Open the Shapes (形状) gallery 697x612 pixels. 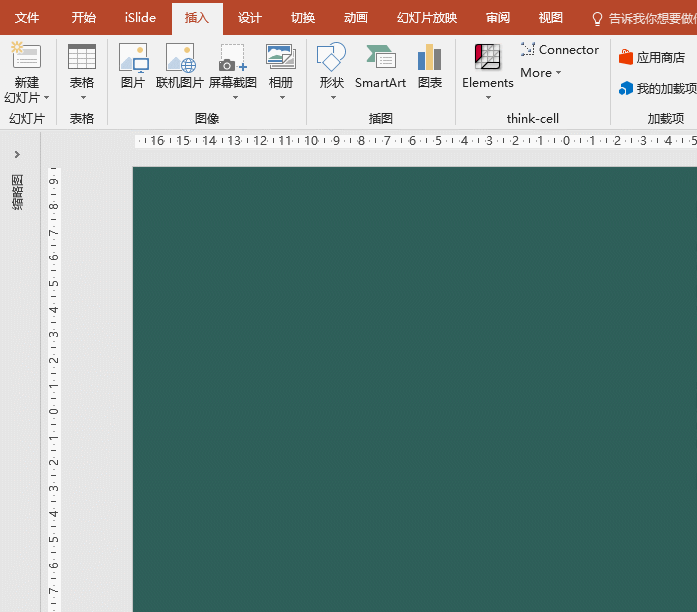click(331, 58)
